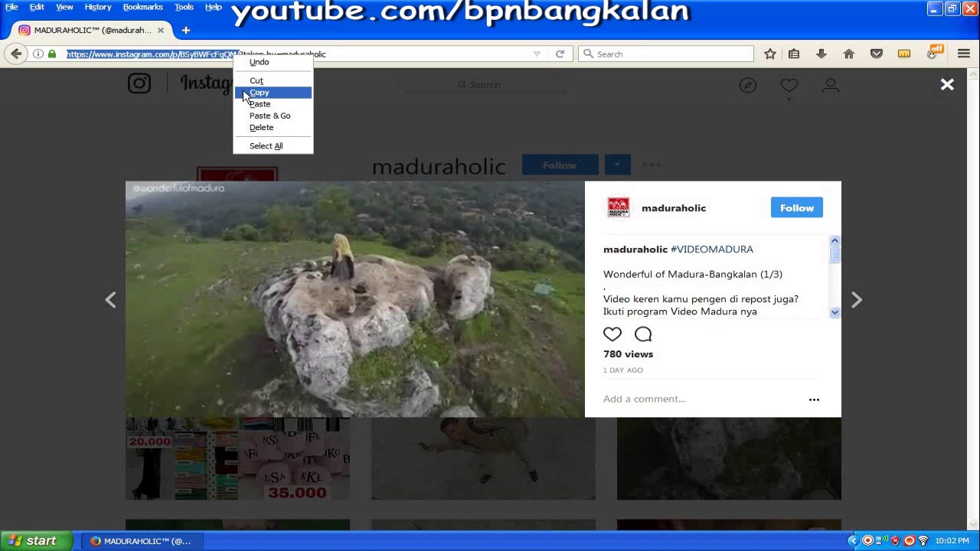Open Instagram Explore compass icon
980x551 pixels.
coord(748,86)
